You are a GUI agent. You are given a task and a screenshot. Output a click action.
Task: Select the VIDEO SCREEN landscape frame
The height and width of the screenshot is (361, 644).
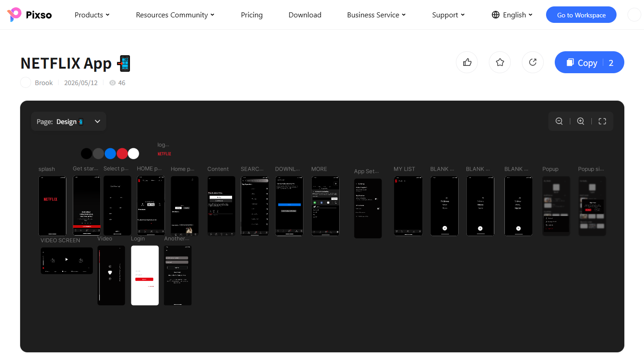[x=67, y=260]
